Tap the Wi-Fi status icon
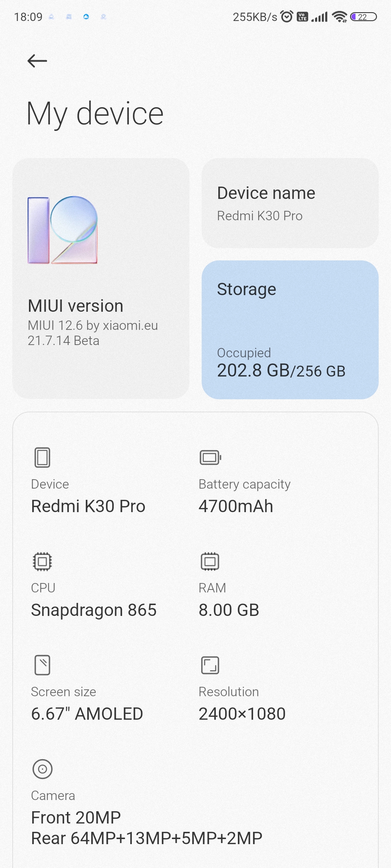391x868 pixels. [340, 17]
